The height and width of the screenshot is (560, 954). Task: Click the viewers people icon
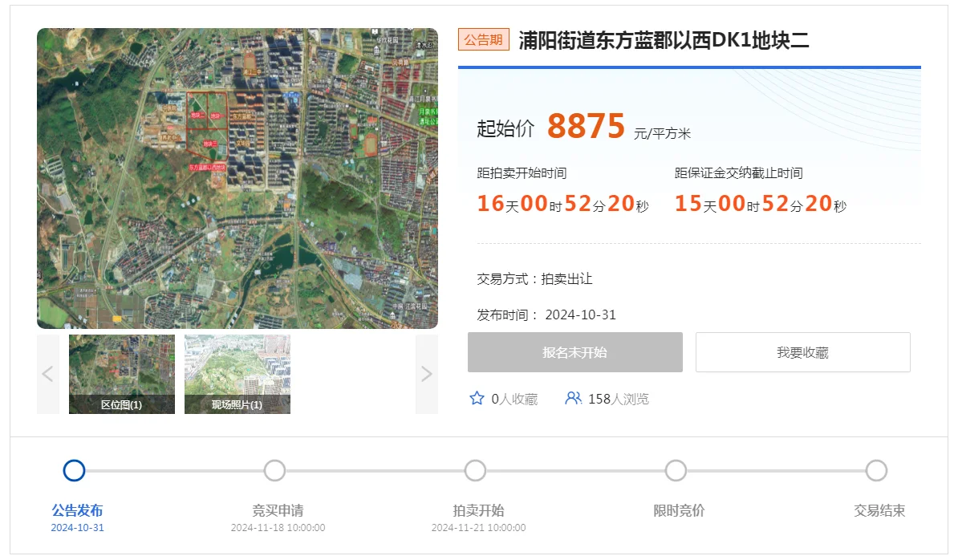[573, 398]
